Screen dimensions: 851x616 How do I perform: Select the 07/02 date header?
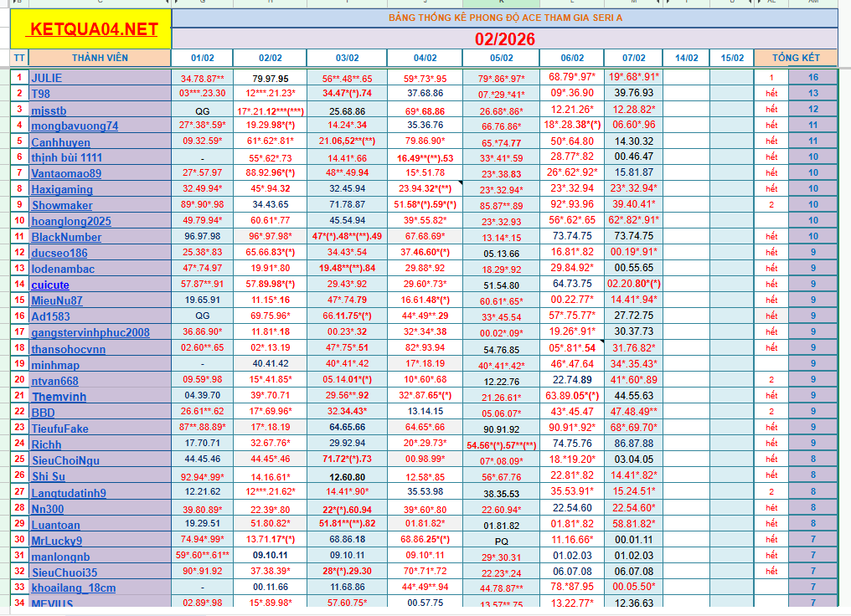tap(633, 58)
